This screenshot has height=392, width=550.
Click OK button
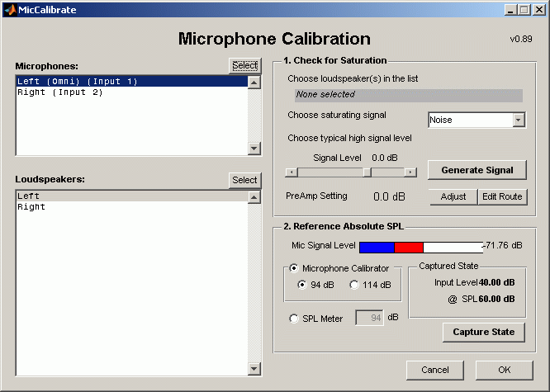505,370
